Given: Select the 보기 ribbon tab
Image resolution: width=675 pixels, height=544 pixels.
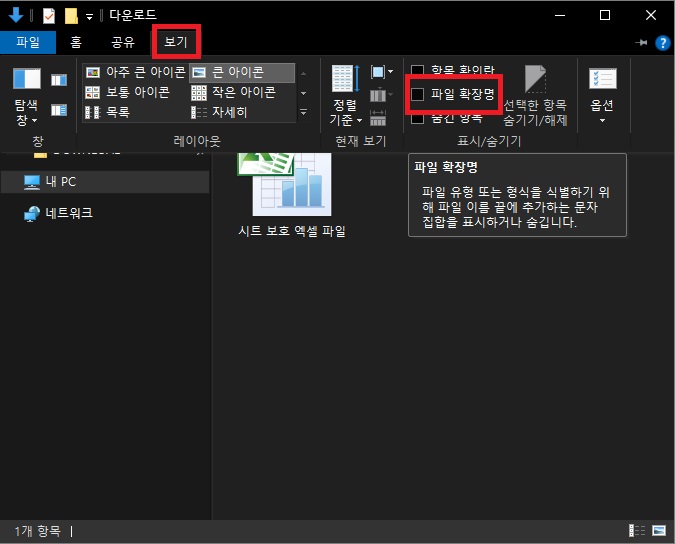Looking at the screenshot, I should (176, 42).
